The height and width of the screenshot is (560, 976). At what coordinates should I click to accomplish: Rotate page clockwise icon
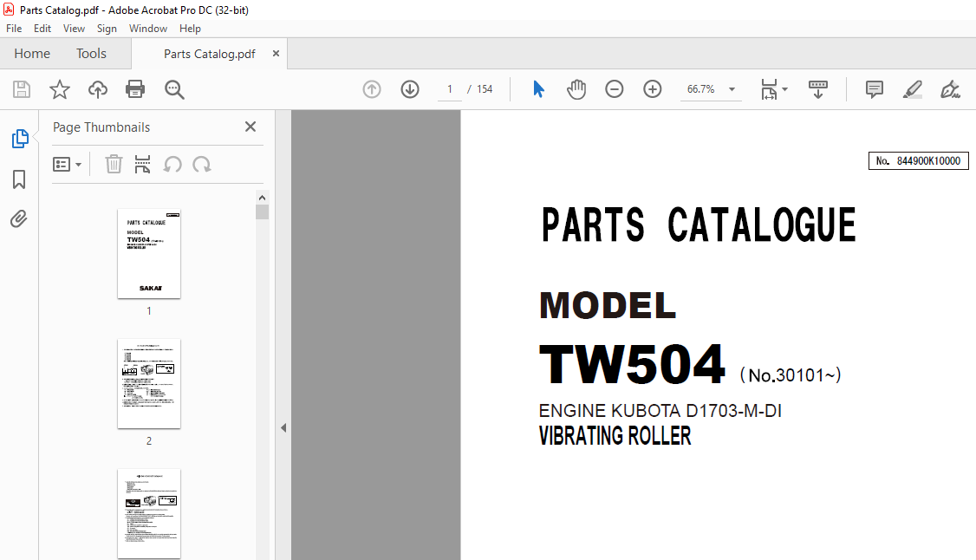[x=202, y=164]
